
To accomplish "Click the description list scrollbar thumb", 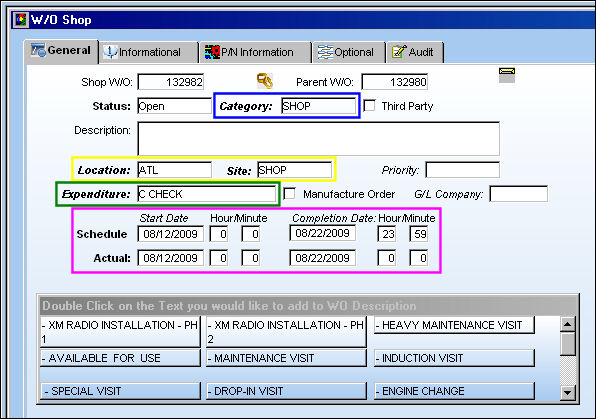I will tap(567, 344).
